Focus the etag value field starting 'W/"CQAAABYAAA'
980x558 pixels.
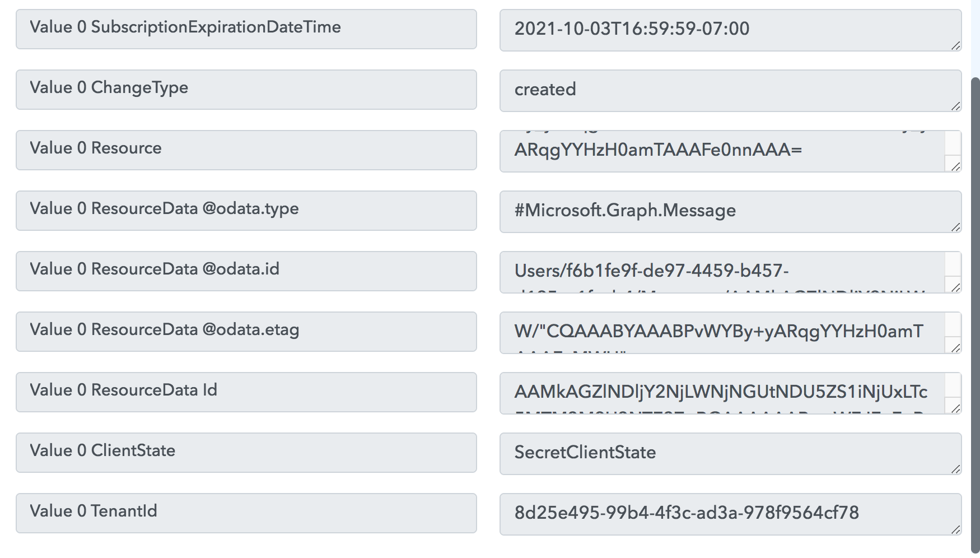tap(722, 332)
